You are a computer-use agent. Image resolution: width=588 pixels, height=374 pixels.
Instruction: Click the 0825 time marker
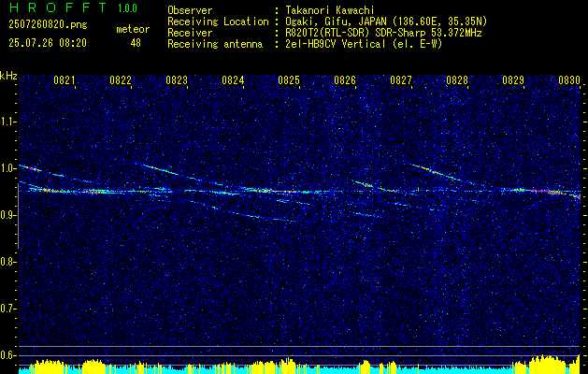click(x=289, y=80)
